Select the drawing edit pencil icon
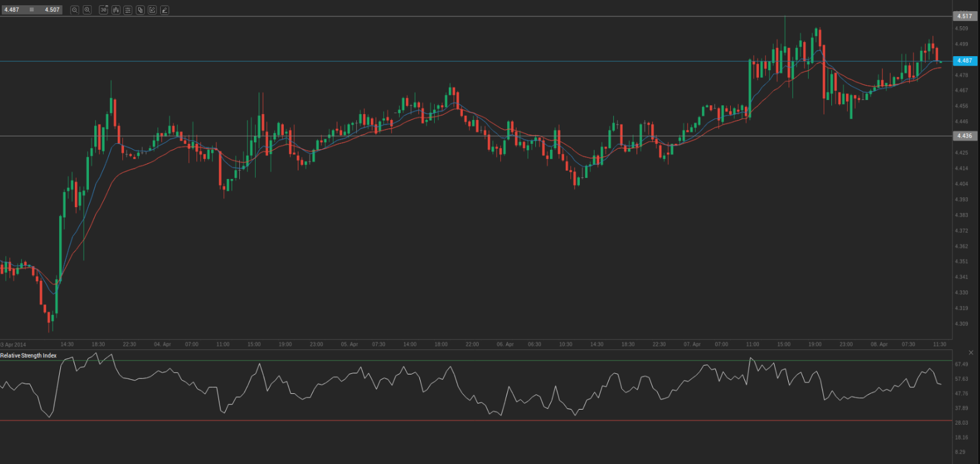The image size is (980, 464). 152,10
